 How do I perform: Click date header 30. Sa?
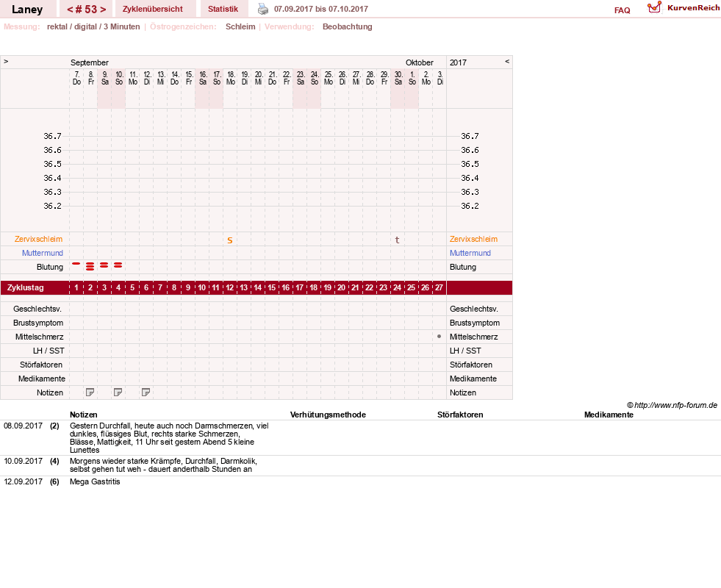click(x=398, y=78)
